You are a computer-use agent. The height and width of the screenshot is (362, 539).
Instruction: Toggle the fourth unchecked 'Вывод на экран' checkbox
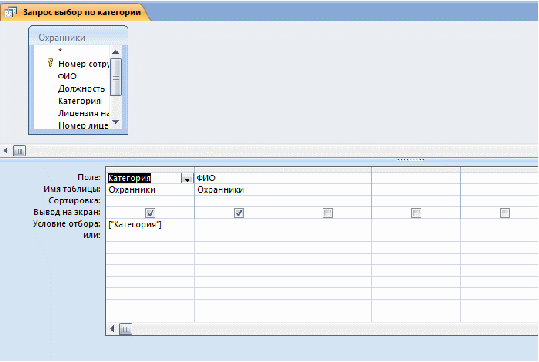[x=416, y=213]
